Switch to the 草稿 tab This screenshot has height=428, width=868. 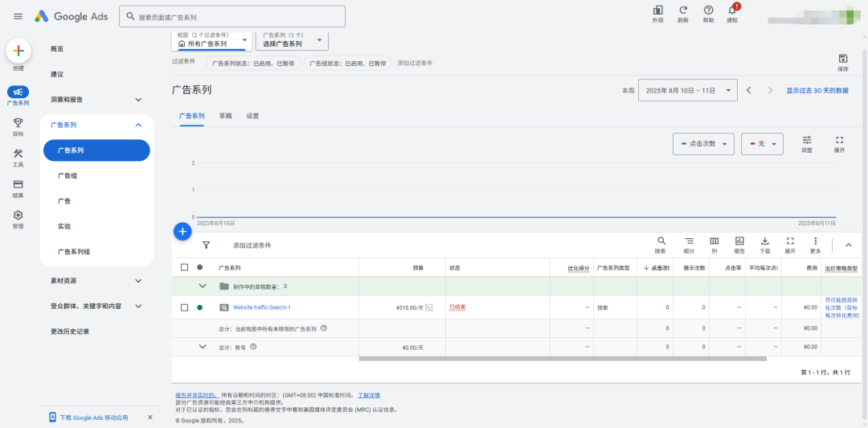tap(225, 117)
